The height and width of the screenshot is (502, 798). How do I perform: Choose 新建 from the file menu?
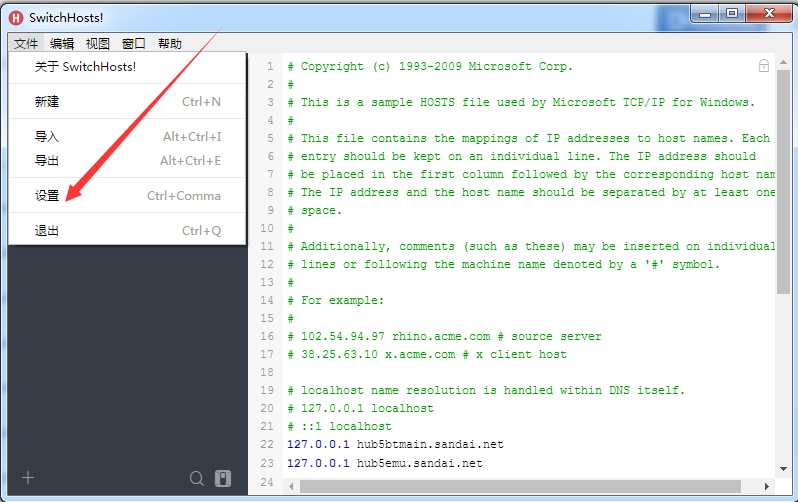pos(127,102)
